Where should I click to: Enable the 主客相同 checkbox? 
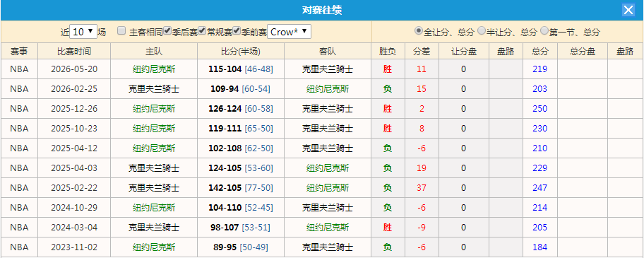point(121,30)
